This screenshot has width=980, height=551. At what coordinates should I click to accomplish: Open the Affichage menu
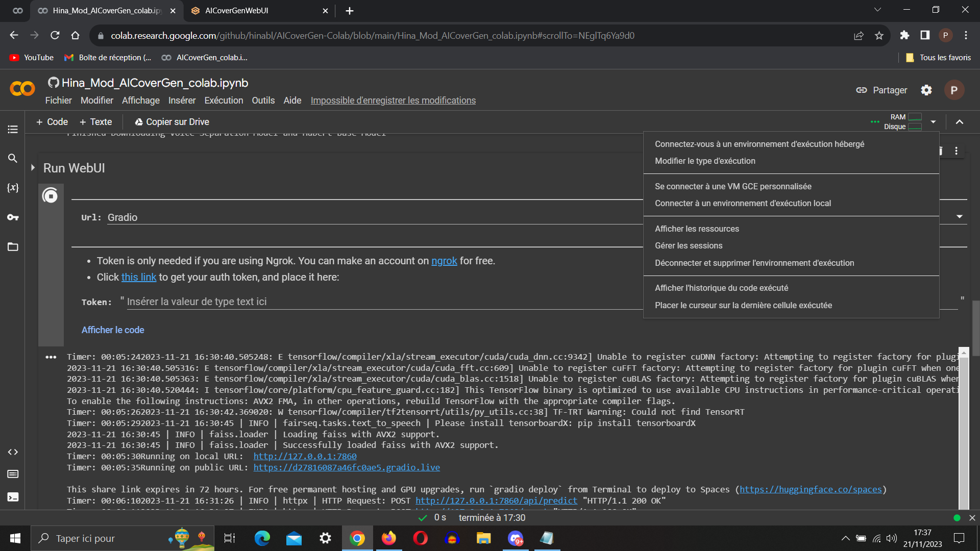click(x=141, y=101)
